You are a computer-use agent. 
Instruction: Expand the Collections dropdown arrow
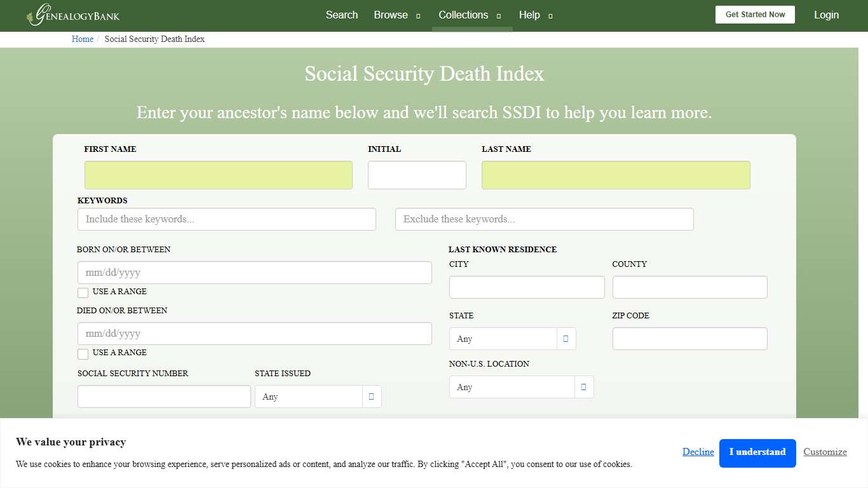click(499, 15)
